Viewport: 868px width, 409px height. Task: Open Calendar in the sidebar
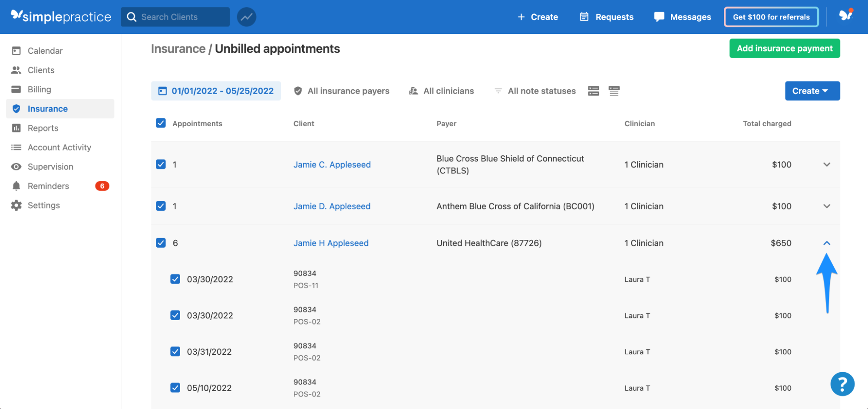60,51
